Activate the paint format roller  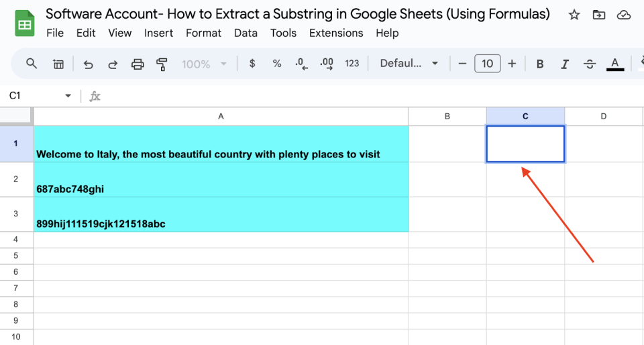pos(162,64)
